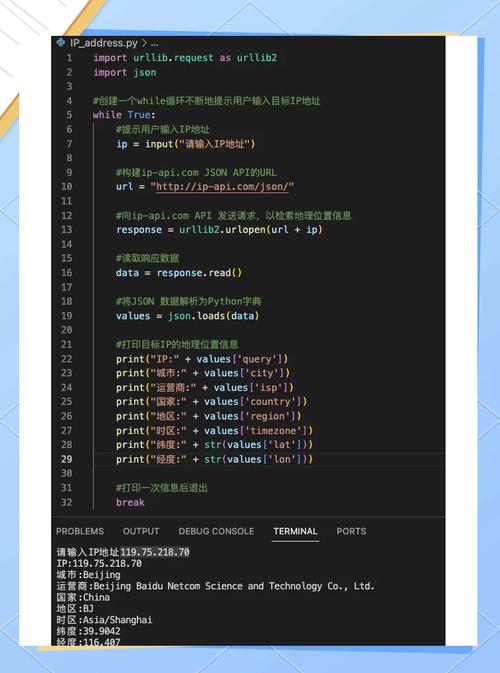Viewport: 500px width, 673px height.
Task: Follow the http://ip-api.com/json/ link in code
Action: coord(222,187)
